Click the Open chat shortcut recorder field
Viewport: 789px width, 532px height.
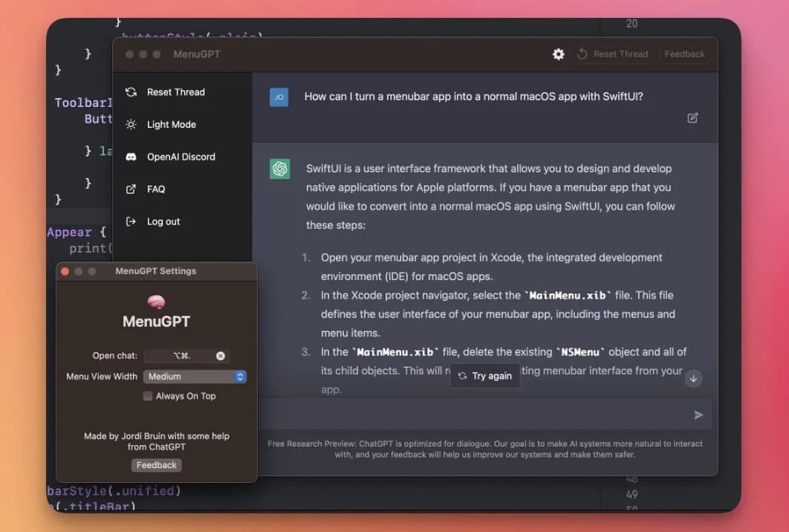coord(186,356)
